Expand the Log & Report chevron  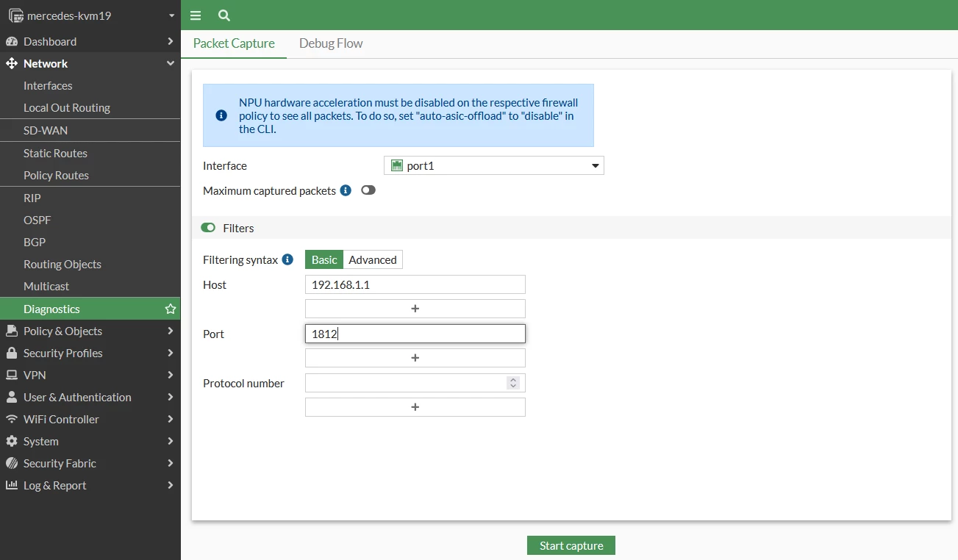(171, 485)
